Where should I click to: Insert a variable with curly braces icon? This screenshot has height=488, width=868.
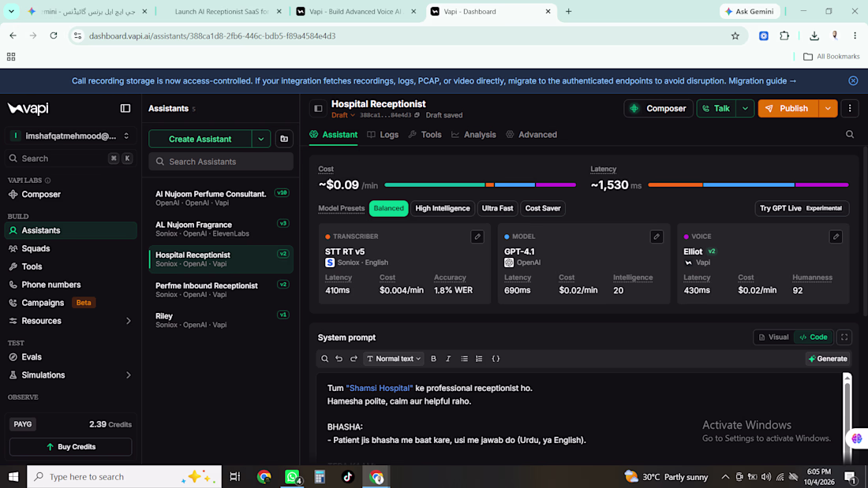point(496,359)
